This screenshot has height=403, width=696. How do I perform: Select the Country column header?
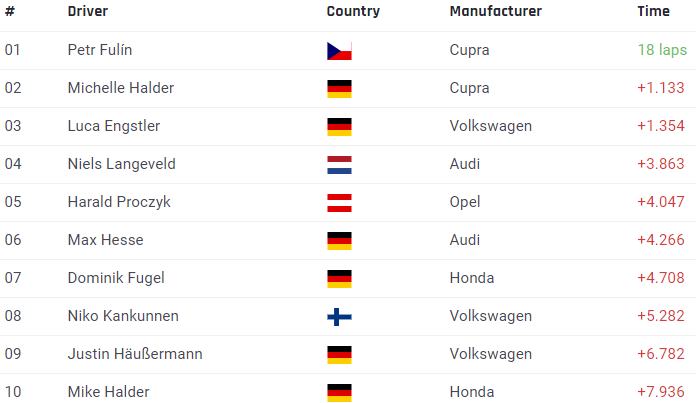353,11
